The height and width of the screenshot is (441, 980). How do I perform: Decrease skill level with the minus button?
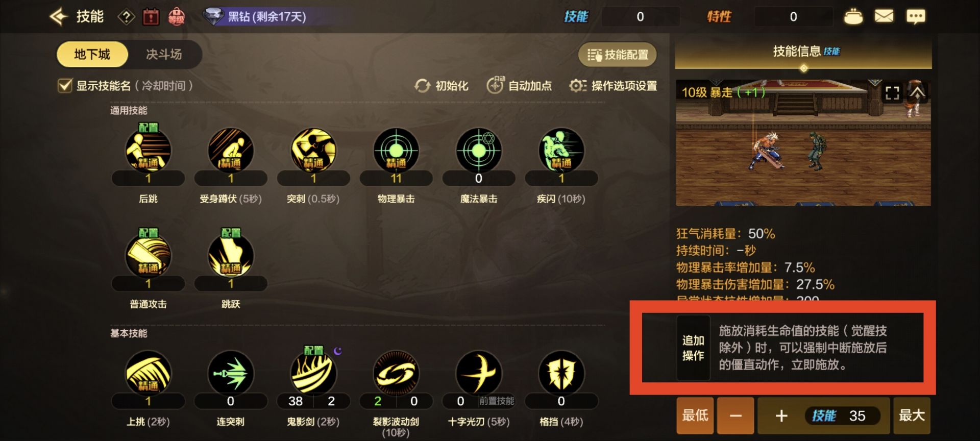point(736,415)
